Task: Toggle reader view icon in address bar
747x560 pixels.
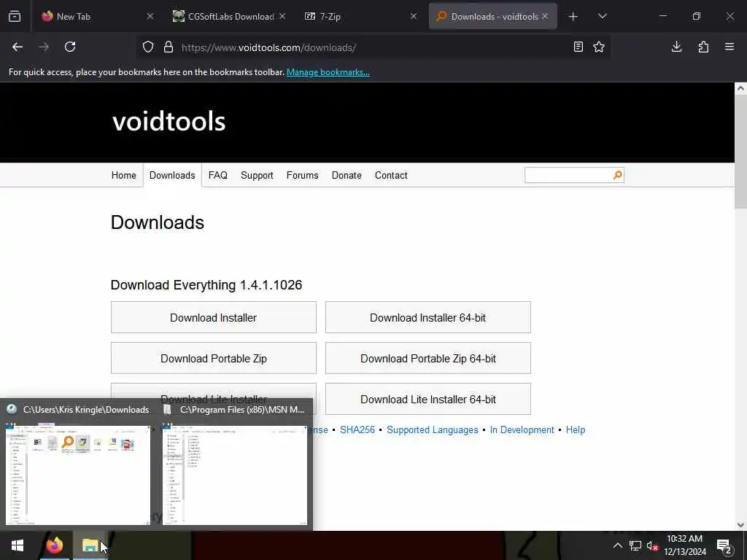Action: click(578, 47)
